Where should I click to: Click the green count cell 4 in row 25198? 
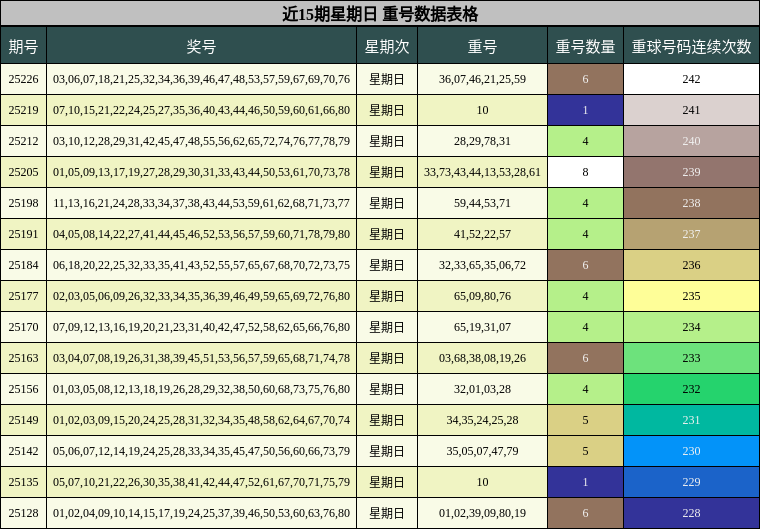(x=586, y=203)
